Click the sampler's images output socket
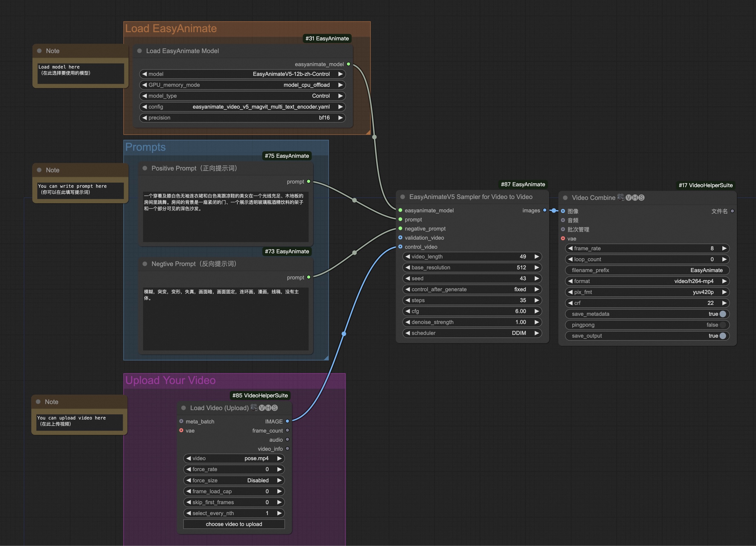 [545, 210]
